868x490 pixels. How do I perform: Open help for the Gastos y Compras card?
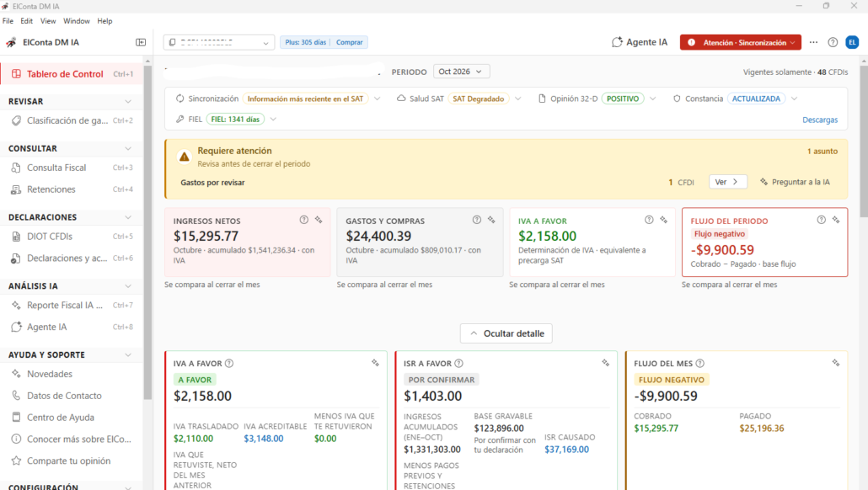click(x=477, y=220)
